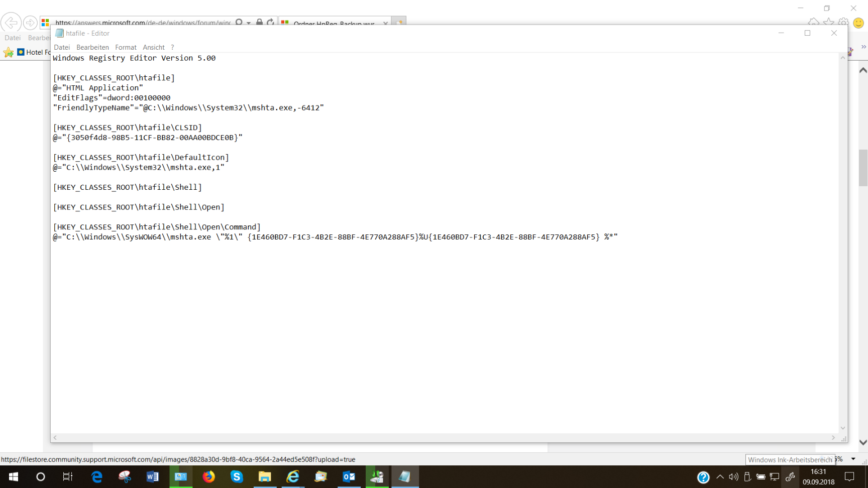Open File Explorer from the taskbar
Viewport: 868px width, 488px height.
coord(265,476)
